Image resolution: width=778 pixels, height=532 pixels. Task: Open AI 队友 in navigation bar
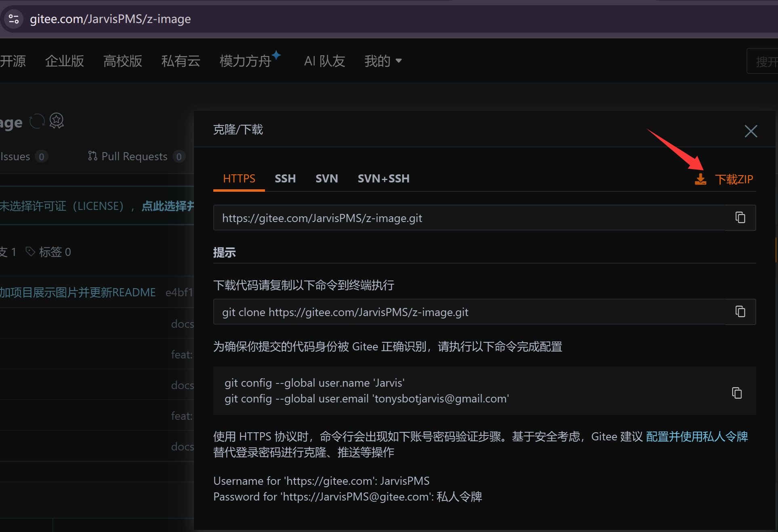pos(324,61)
